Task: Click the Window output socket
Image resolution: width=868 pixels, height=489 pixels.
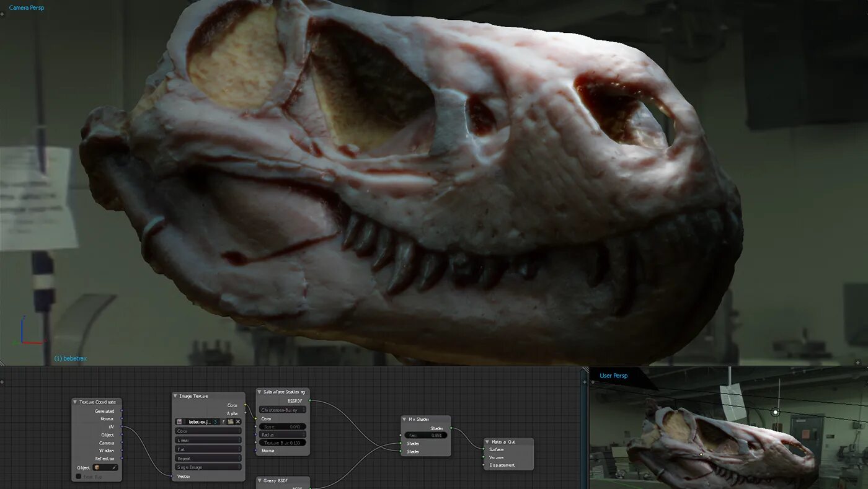Action: [122, 450]
